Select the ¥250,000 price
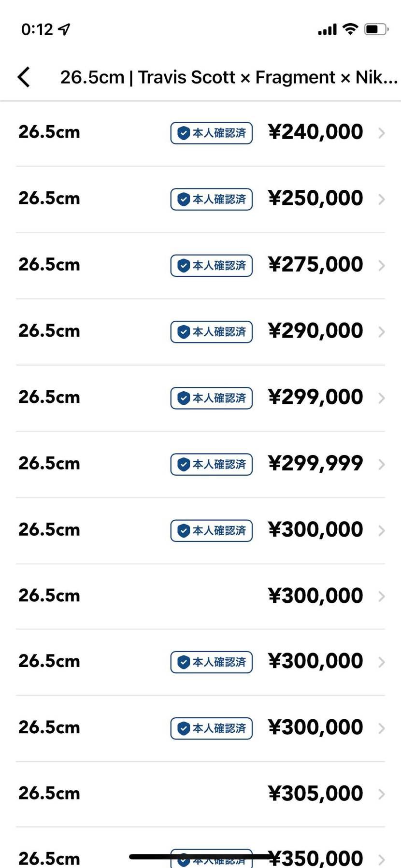This screenshot has width=401, height=868. tap(315, 198)
